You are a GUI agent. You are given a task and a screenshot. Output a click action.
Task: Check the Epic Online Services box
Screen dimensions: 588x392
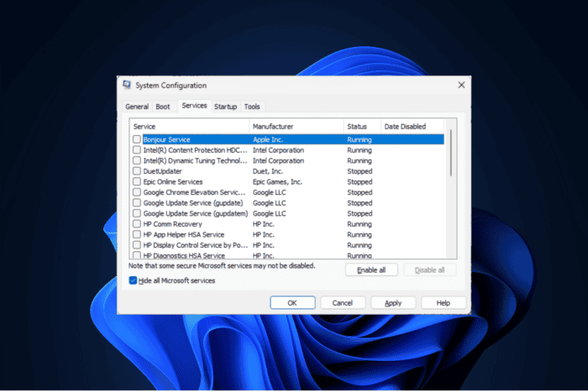pos(137,181)
